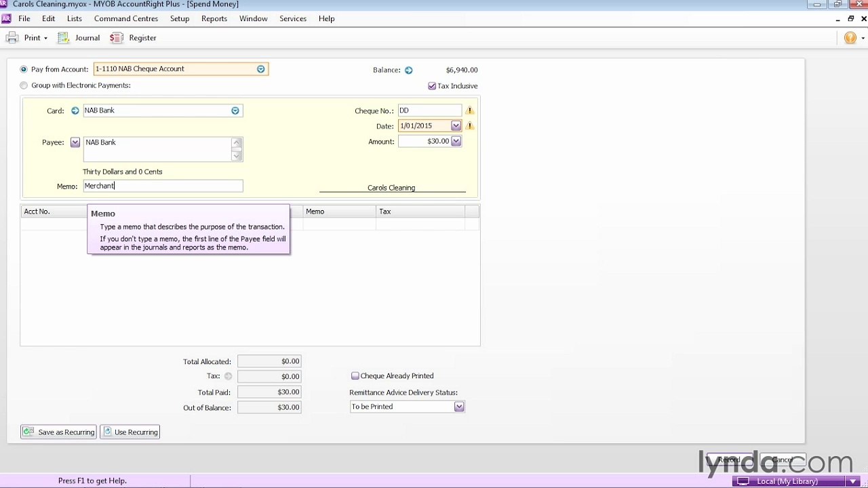Expand the Local (My Library) status dropdown
The image size is (868, 488).
point(852,481)
